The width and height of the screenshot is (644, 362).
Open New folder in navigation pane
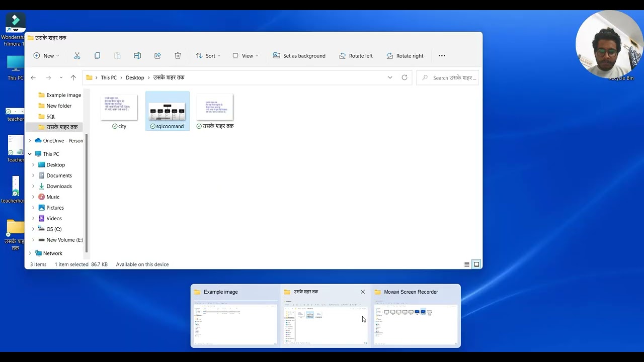pyautogui.click(x=55, y=106)
